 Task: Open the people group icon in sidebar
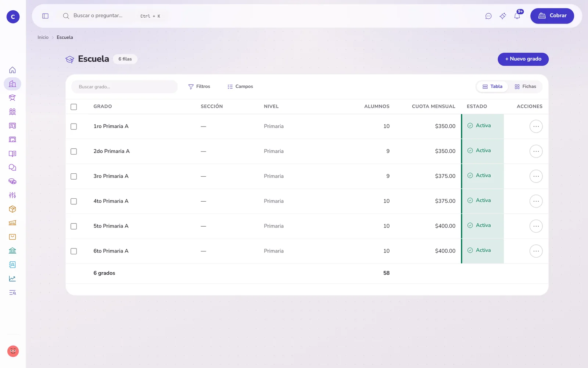pos(12,112)
